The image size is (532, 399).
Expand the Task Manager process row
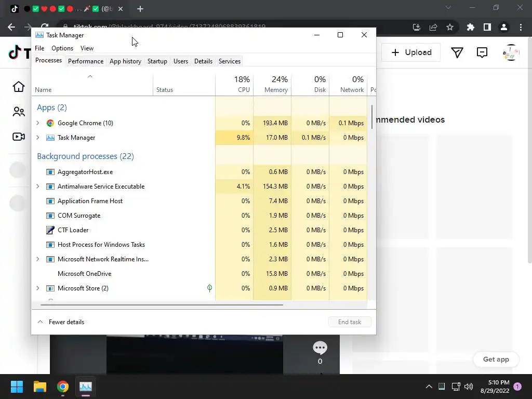(x=37, y=137)
